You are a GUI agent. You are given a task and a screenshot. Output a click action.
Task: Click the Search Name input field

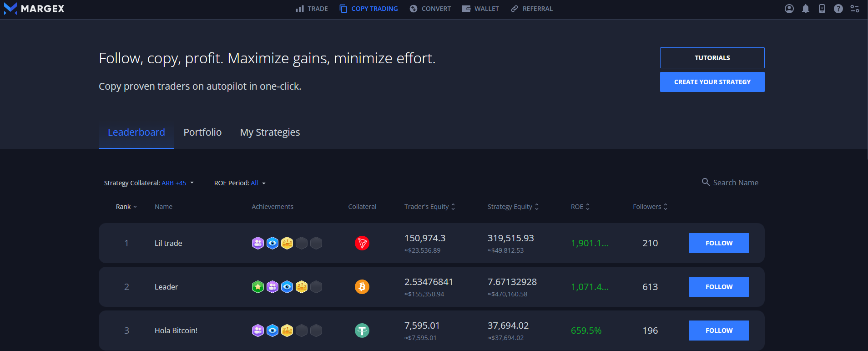coord(735,183)
